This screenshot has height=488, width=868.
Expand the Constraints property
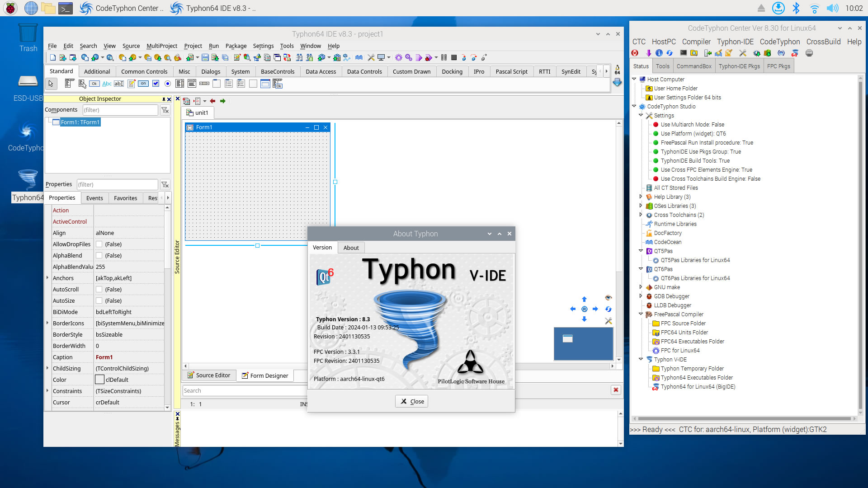[x=47, y=391]
